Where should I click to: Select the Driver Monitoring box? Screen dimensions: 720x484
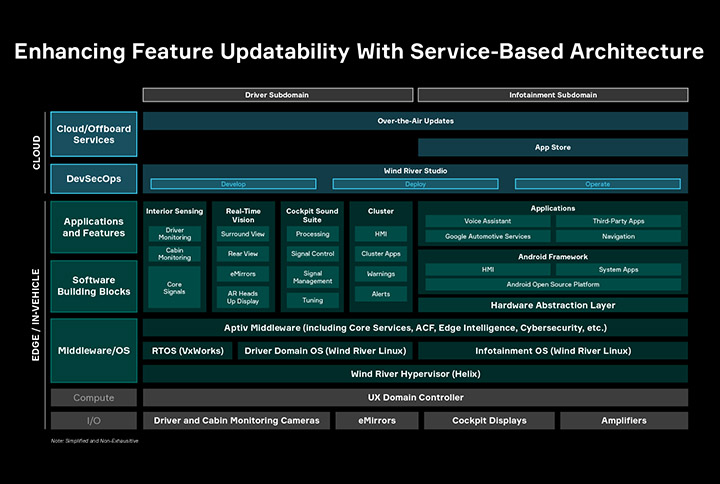point(174,234)
